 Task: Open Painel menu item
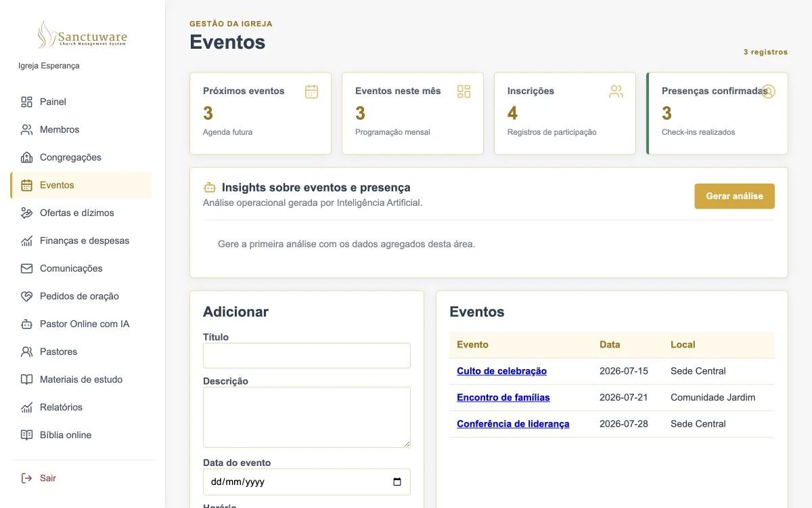[x=81, y=102]
